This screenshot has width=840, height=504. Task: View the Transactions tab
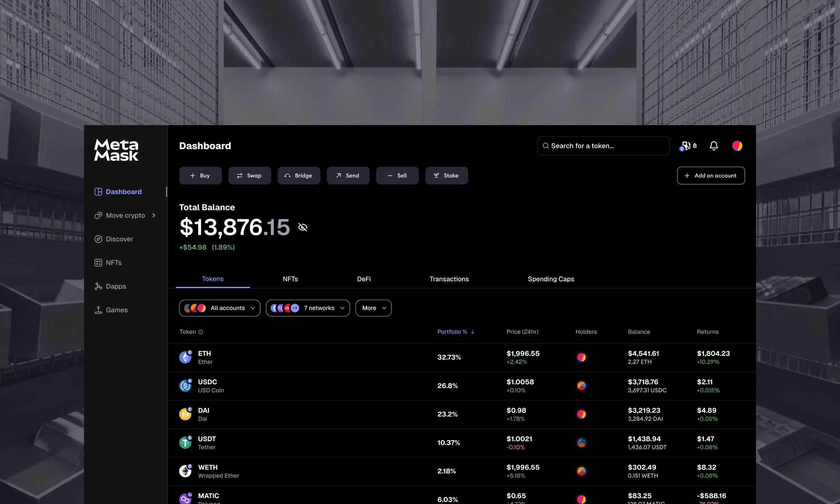449,279
